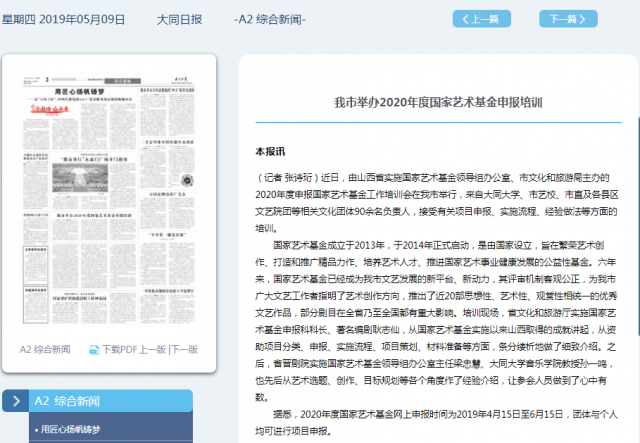Select the A2 综合新闻 section header

111,401
